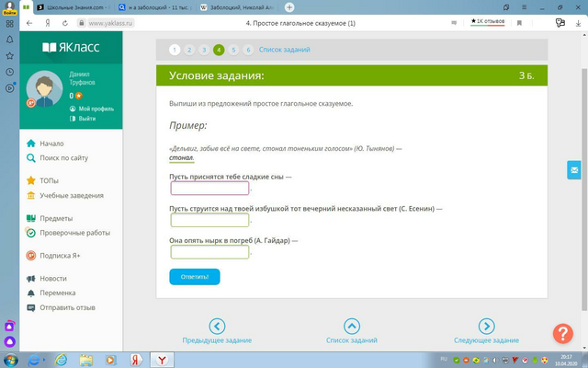Switch to the Заболоцкий, Николай tab
The width and height of the screenshot is (588, 368).
[237, 7]
